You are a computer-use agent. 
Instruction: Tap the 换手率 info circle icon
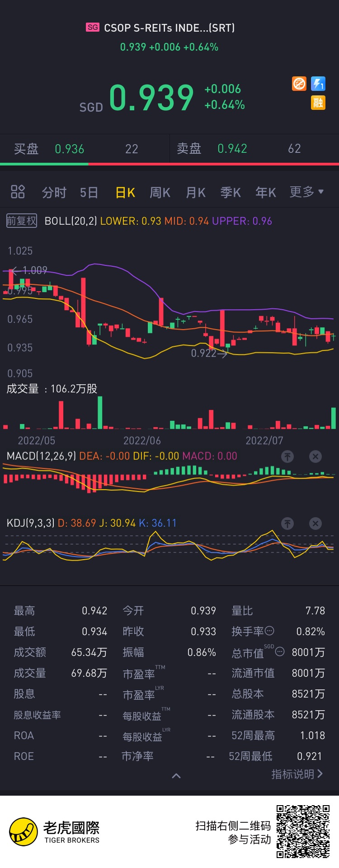coord(269,631)
